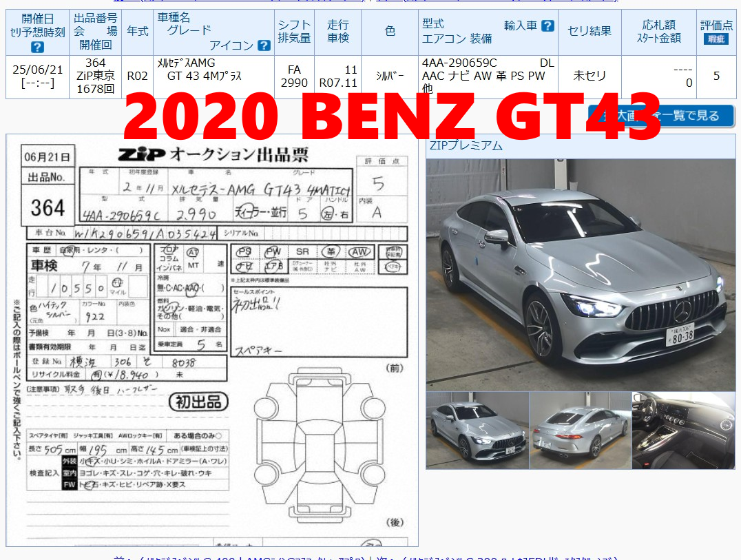741x560 pixels.
Task: Click the small badge under 評価点 header
Action: point(716,39)
